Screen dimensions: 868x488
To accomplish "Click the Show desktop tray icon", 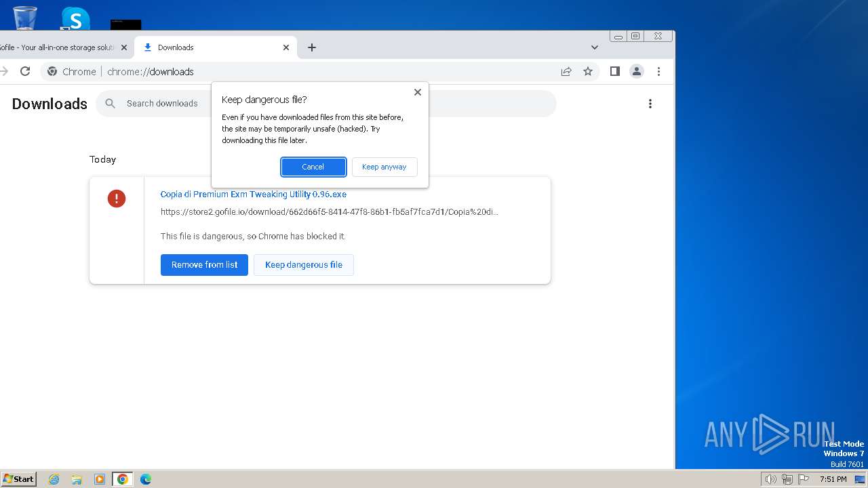I will [860, 479].
